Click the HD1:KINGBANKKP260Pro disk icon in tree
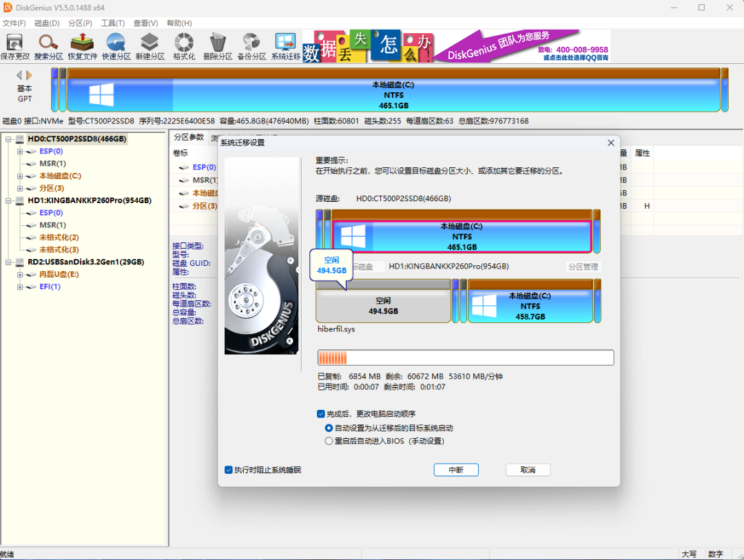This screenshot has width=744, height=560. tap(20, 200)
